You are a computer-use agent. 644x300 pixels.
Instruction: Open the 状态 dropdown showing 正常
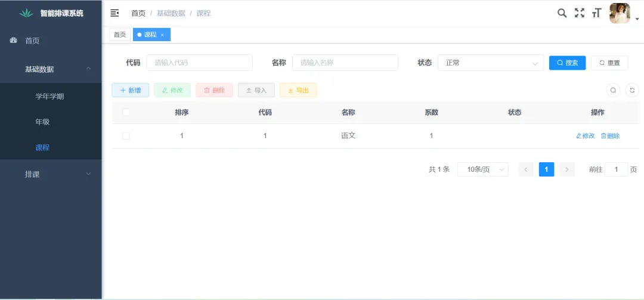pyautogui.click(x=490, y=63)
